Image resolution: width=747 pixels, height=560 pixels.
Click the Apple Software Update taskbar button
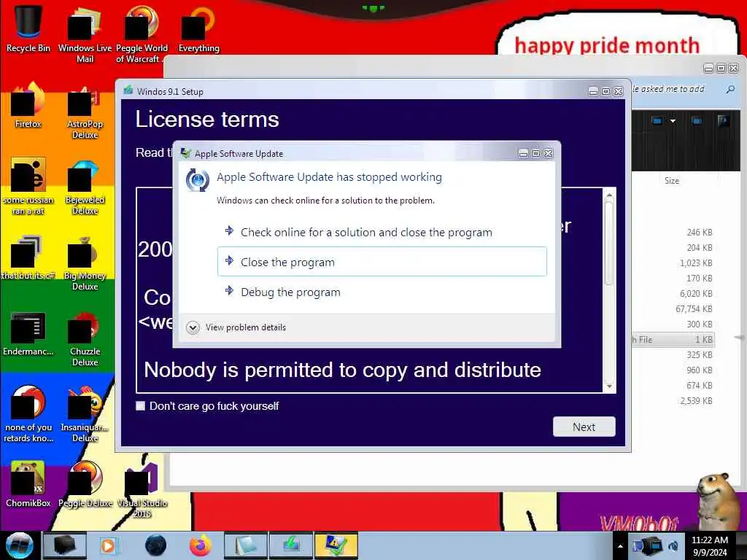[336, 545]
